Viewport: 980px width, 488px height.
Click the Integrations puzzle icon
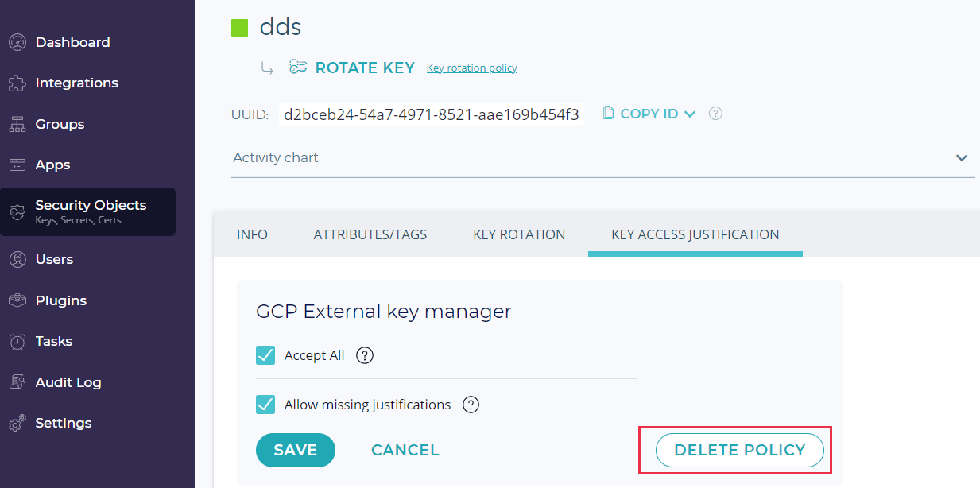(17, 83)
